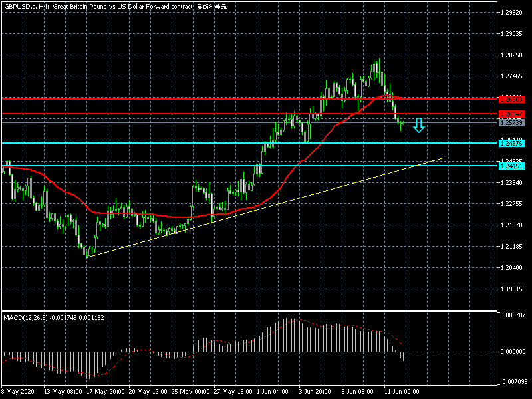Select the cyan 1.24151 price tag

point(511,166)
